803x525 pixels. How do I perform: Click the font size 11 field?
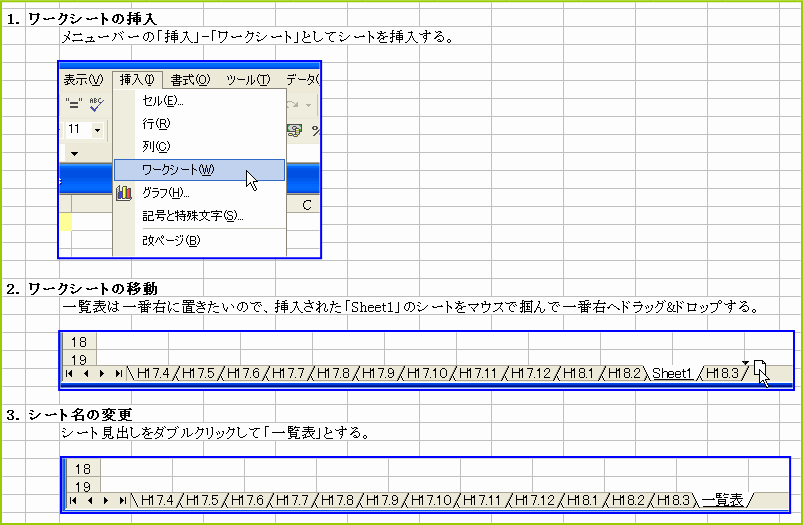[79, 130]
